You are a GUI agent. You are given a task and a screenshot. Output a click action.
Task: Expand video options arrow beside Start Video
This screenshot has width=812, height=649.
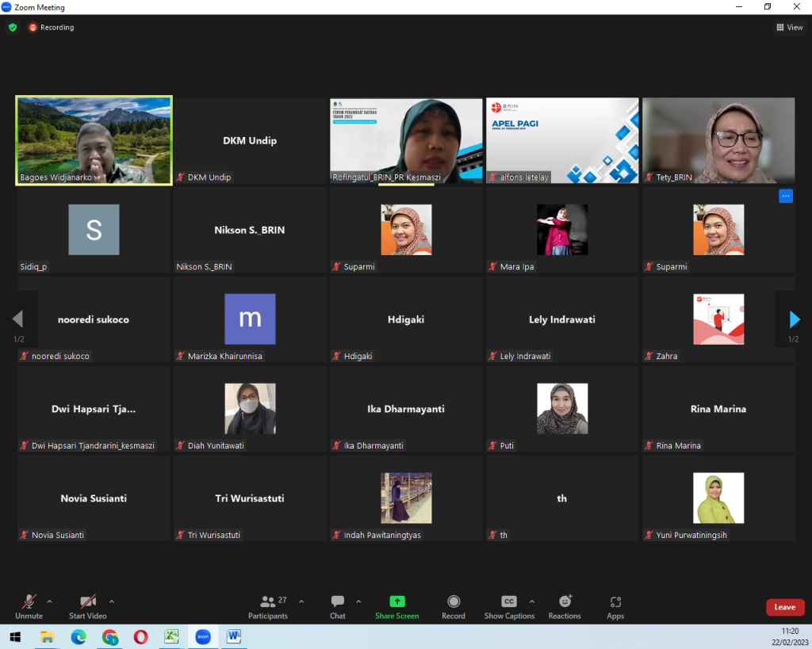tap(112, 601)
